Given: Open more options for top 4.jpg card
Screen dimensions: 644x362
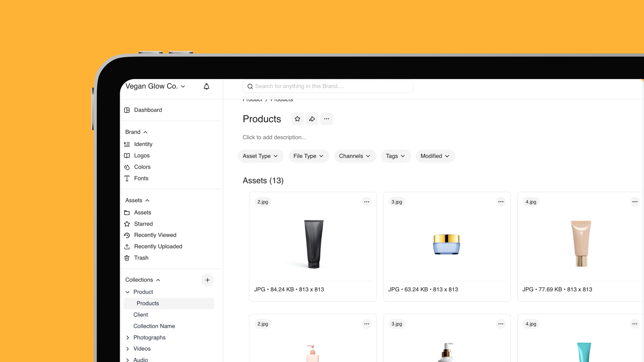Looking at the screenshot, I should coord(635,202).
